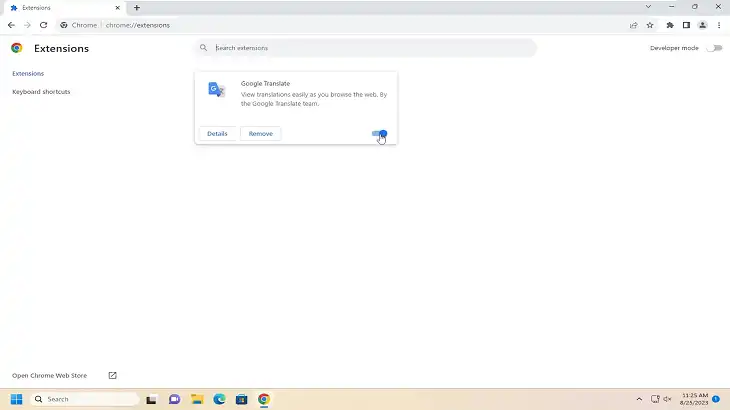730x410 pixels.
Task: Click the external link icon beside Open Chrome Web Store
Action: 113,375
